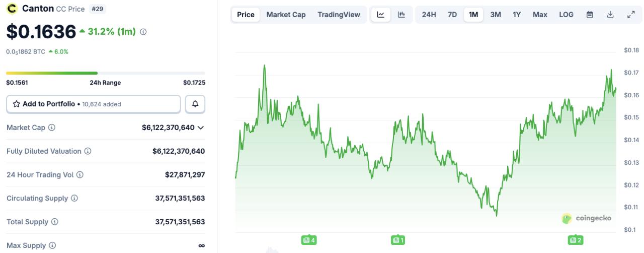Switch to line chart view
644x253 pixels.
pos(381,15)
